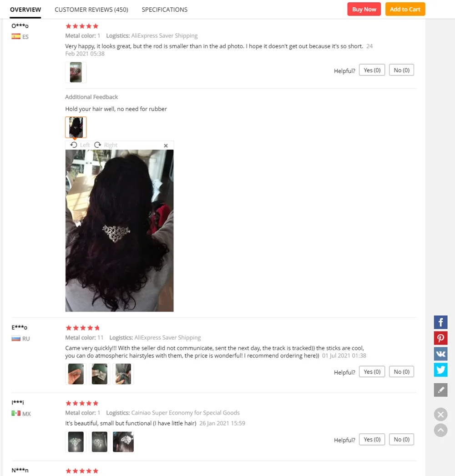Click the Add to Cart button
Image resolution: width=455 pixels, height=476 pixels.
tap(405, 9)
